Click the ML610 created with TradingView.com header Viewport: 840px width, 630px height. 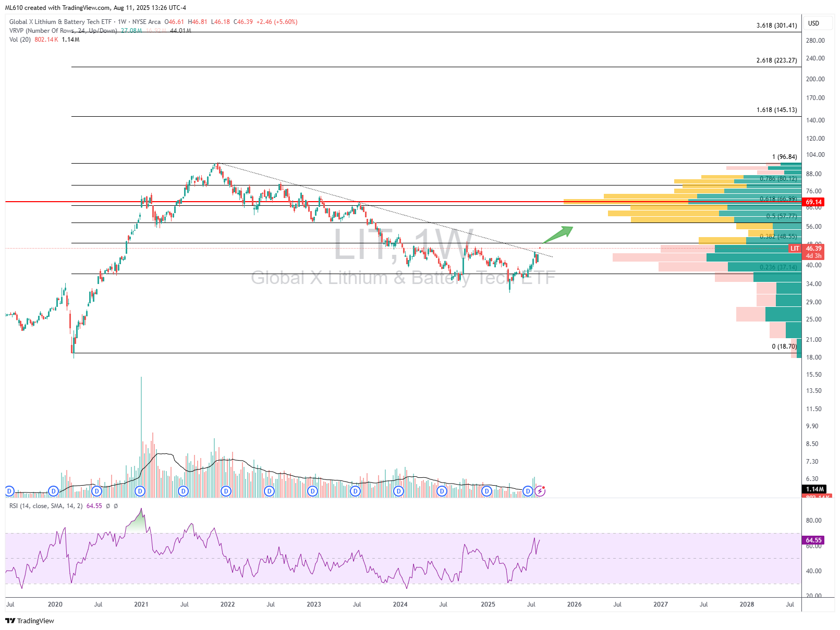pos(95,8)
